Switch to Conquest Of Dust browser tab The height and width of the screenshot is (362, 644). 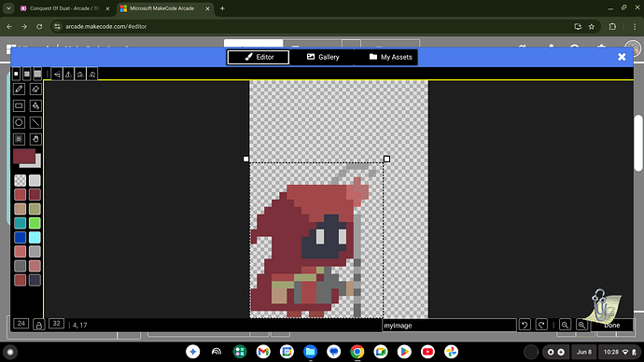coord(65,8)
